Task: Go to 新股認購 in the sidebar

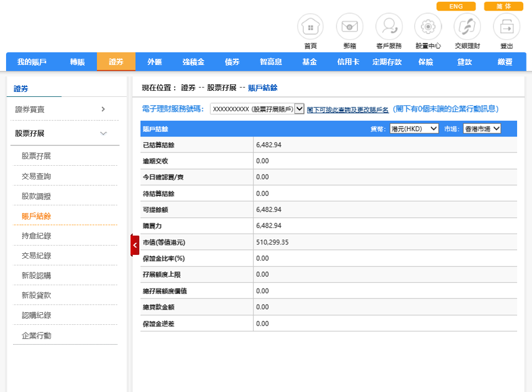Action: (36, 275)
